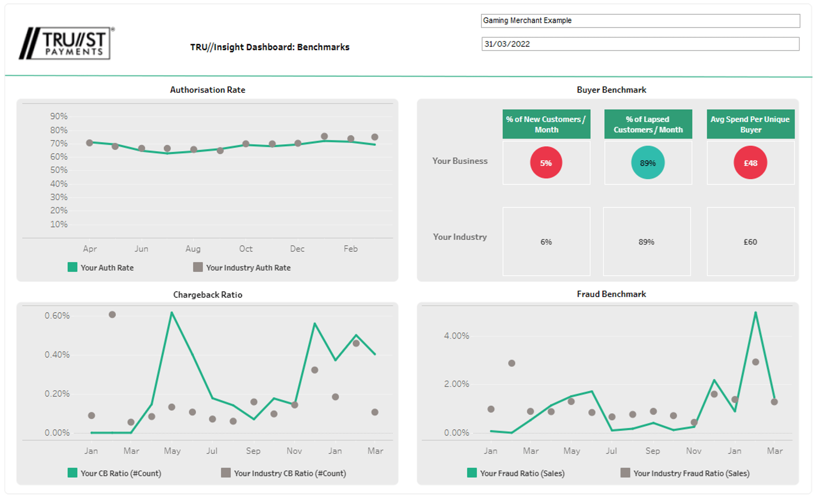
Task: Click the Your Fraud Ratio (Sales) legend square
Action: tap(471, 472)
